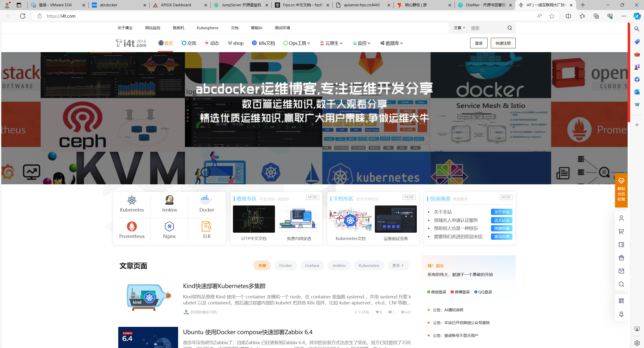The width and height of the screenshot is (644, 348).
Task: Open article Kind快速部署Kubernetes多集群
Action: (x=224, y=286)
